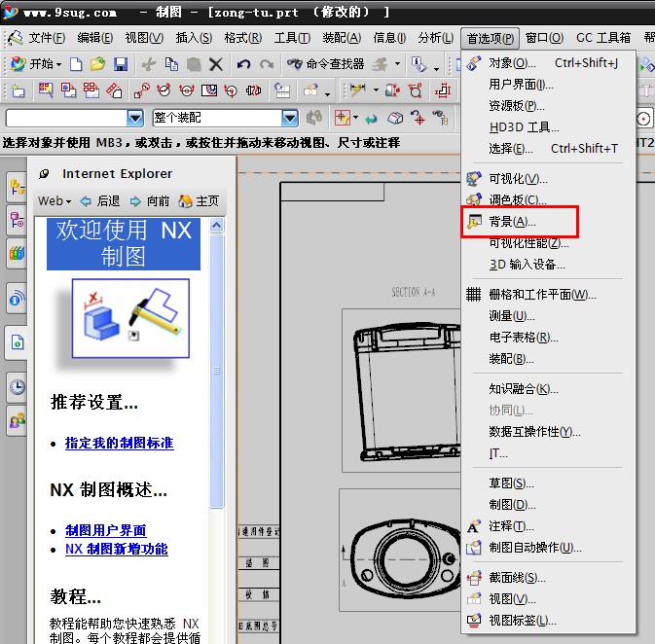Viewport: 655px width, 644px height.
Task: Open the GC 工具箱 menu
Action: pos(603,38)
